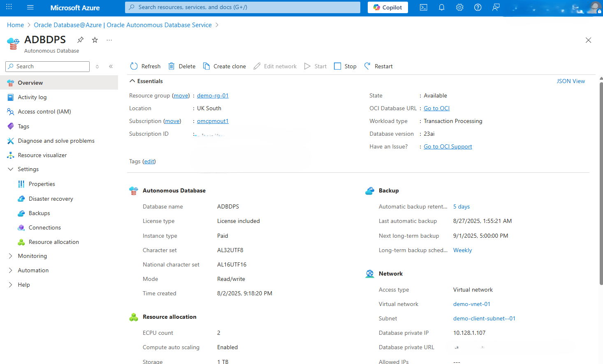The image size is (603, 364).
Task: Add ADBDPS to favorites with the star
Action: point(95,40)
